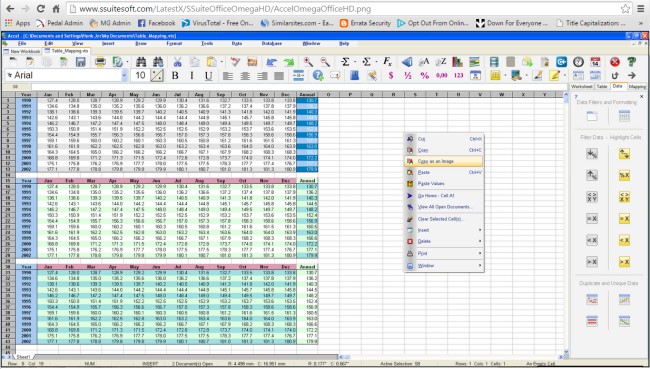Toggle Bold formatting
The image size is (650, 369).
[x=175, y=75]
